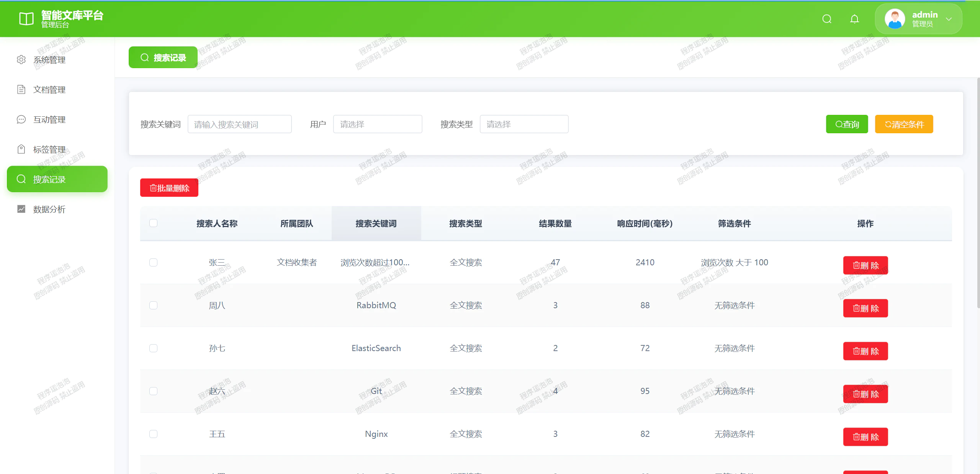
Task: Click the 所属团队 column header
Action: click(296, 224)
